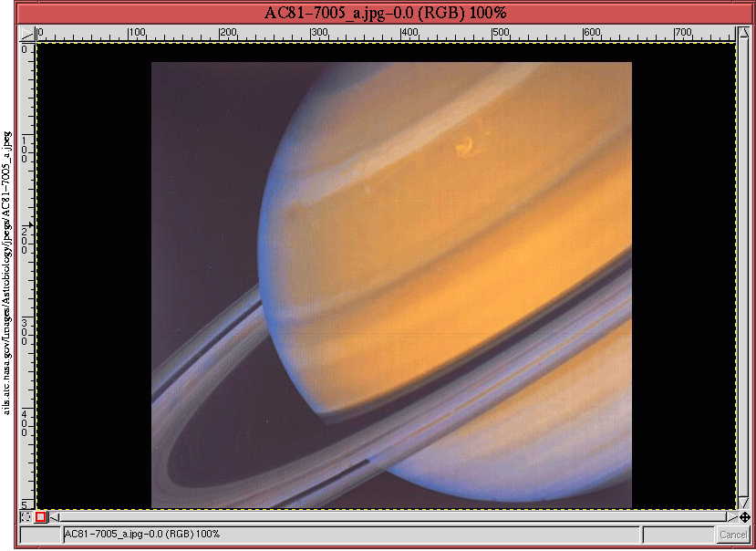
Task: Open the image menu arrow at ruler corner
Action: click(26, 34)
